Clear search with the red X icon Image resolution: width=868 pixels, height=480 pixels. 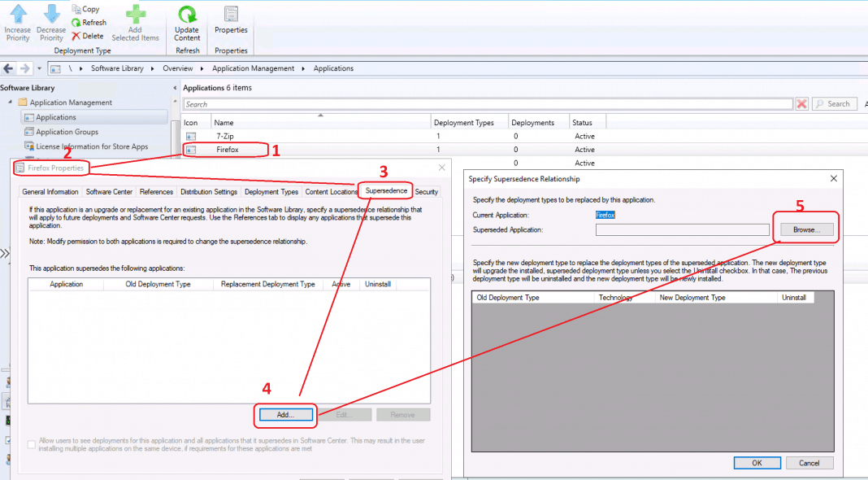[801, 104]
